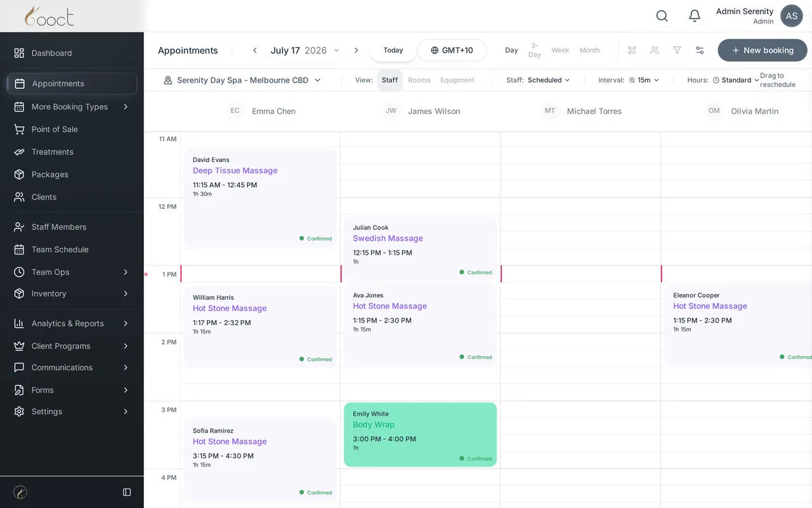Click the Dashboard grid icon in the sidebar
The image size is (812, 508).
[19, 53]
